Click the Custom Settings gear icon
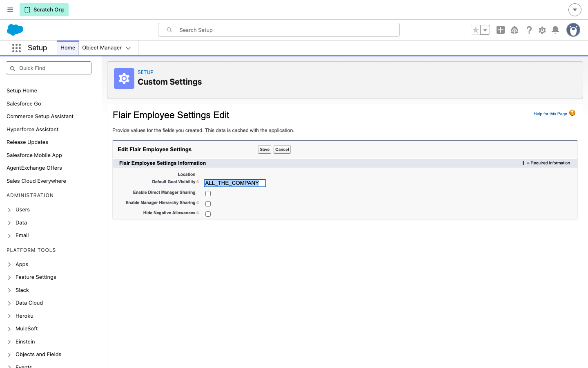Image resolution: width=588 pixels, height=368 pixels. [124, 79]
